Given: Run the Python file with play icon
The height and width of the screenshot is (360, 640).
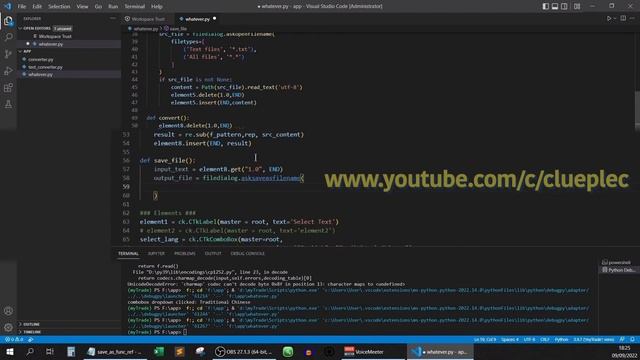Looking at the screenshot, I should point(609,18).
